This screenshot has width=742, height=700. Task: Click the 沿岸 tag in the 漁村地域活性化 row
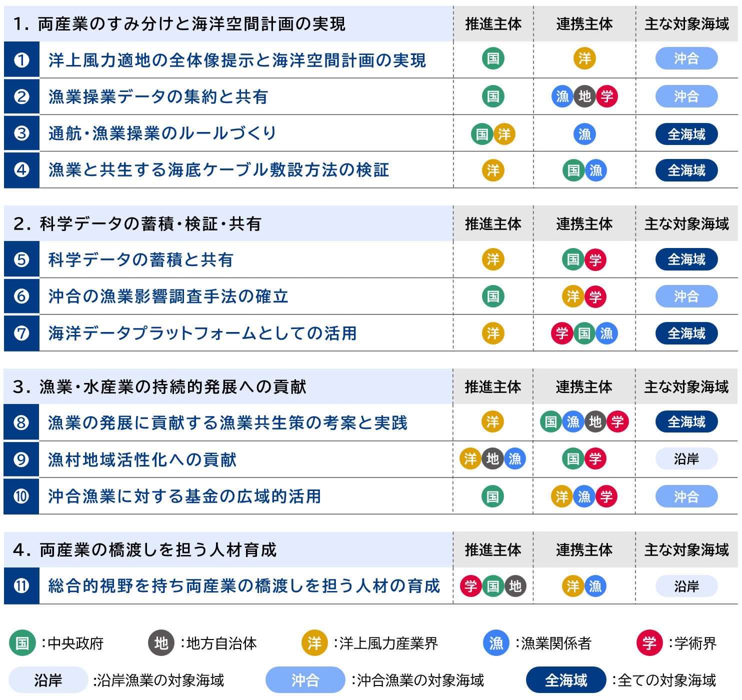pos(686,459)
